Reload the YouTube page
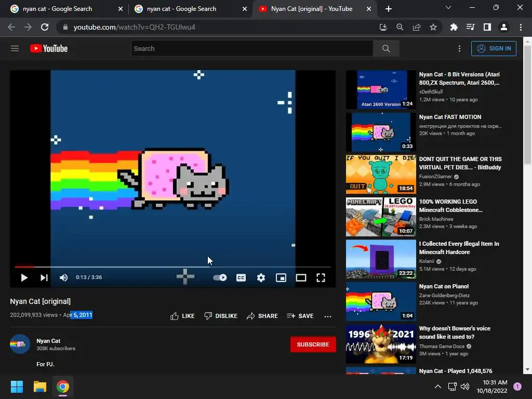 (45, 27)
